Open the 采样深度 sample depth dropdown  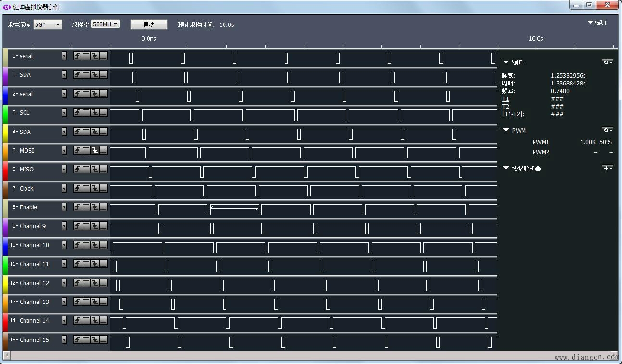48,24
